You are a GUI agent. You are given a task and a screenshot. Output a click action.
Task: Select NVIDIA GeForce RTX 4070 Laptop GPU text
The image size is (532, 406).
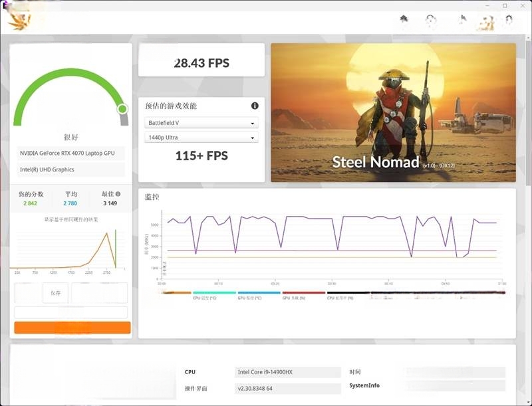[x=67, y=153]
